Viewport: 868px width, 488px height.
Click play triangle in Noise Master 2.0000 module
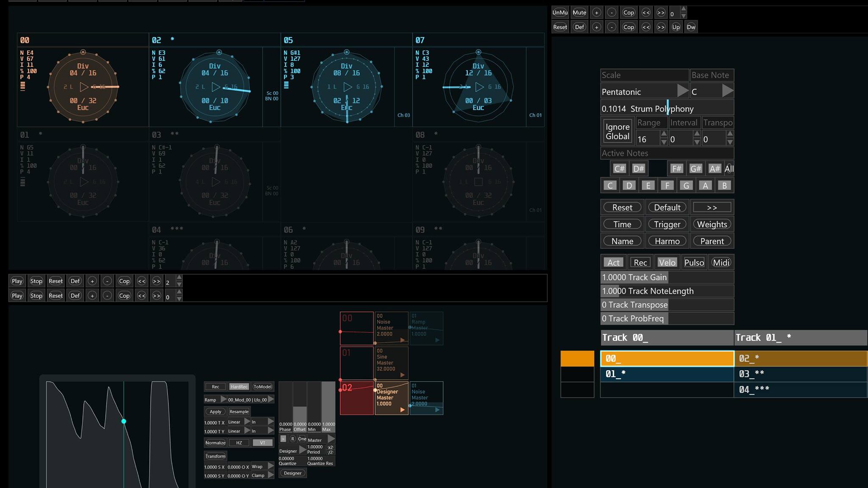402,340
